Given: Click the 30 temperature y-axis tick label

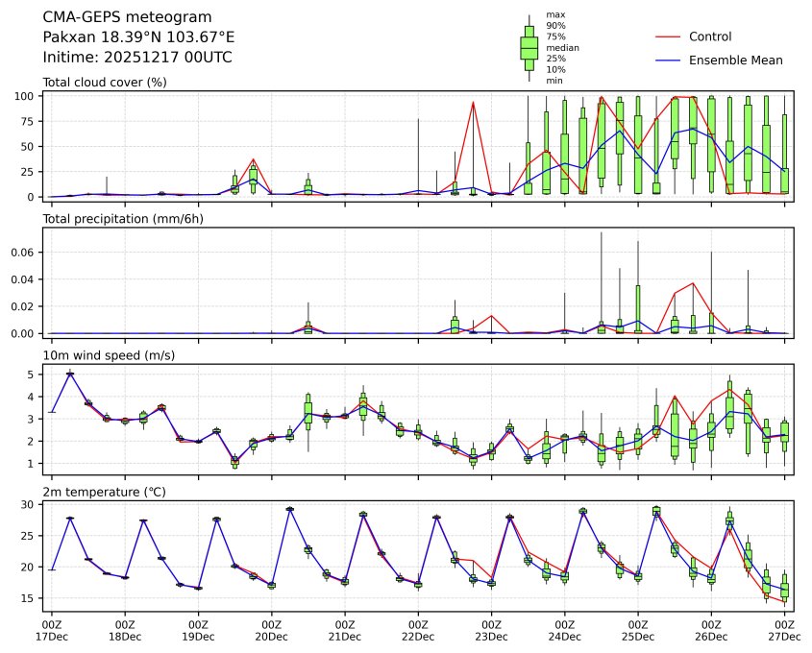Looking at the screenshot, I should click(29, 504).
